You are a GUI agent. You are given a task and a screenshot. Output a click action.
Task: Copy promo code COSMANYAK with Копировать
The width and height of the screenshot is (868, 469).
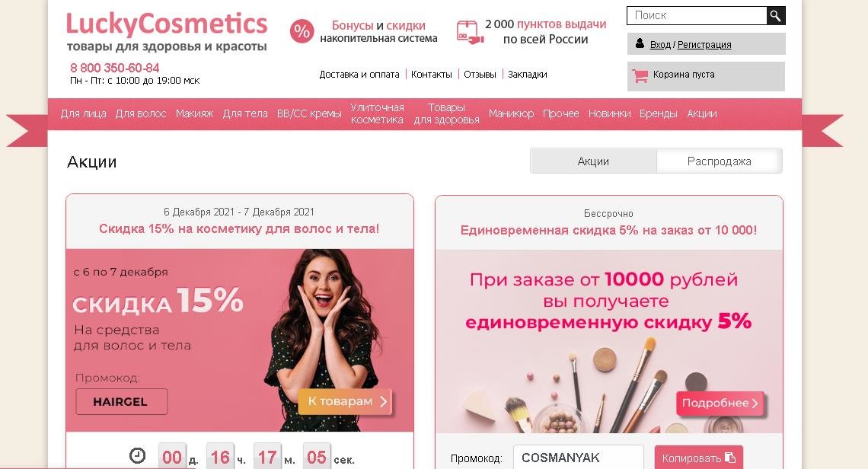[699, 458]
